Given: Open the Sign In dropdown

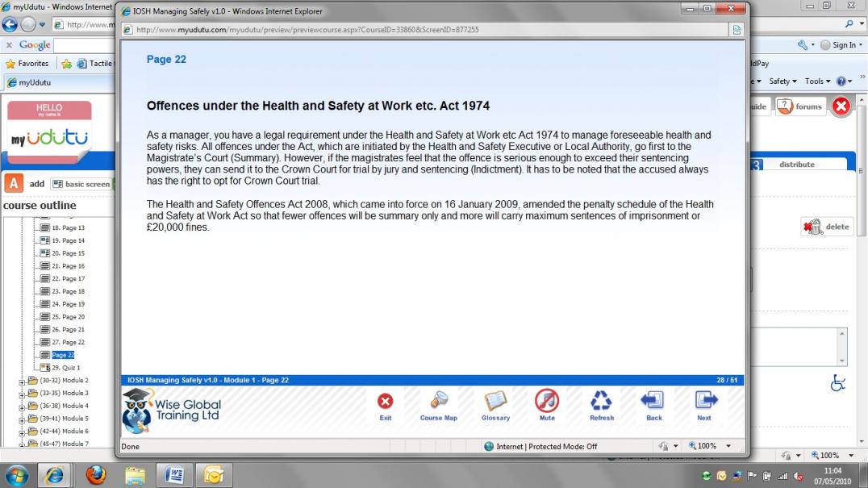Looking at the screenshot, I should click(842, 45).
